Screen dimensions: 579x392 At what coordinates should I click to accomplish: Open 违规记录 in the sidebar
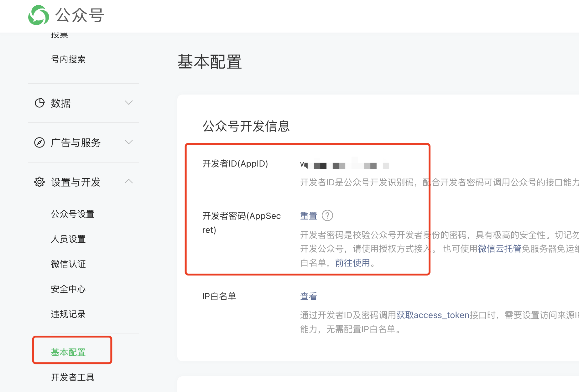(x=68, y=314)
